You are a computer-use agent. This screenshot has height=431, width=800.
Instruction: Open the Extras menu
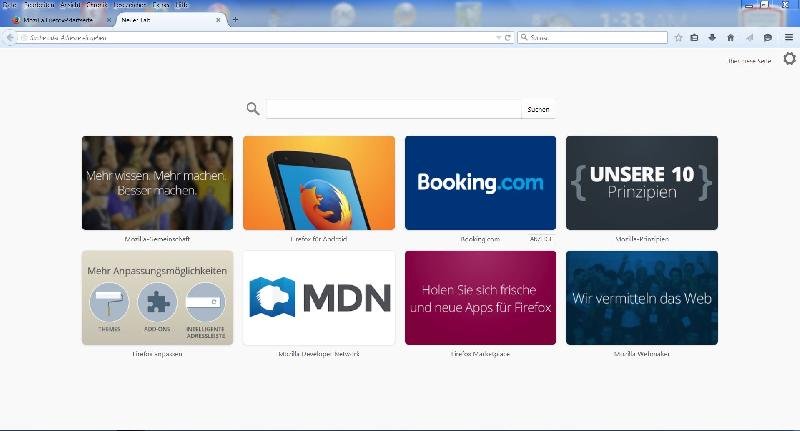click(x=161, y=5)
